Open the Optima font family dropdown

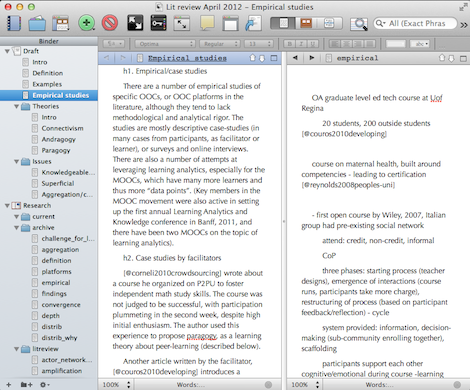click(x=165, y=44)
